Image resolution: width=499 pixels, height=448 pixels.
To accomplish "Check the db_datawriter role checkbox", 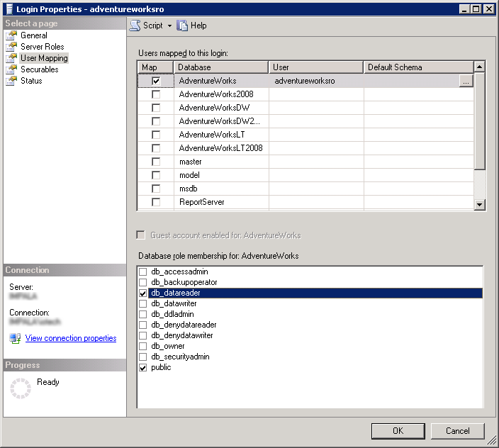I will click(143, 304).
